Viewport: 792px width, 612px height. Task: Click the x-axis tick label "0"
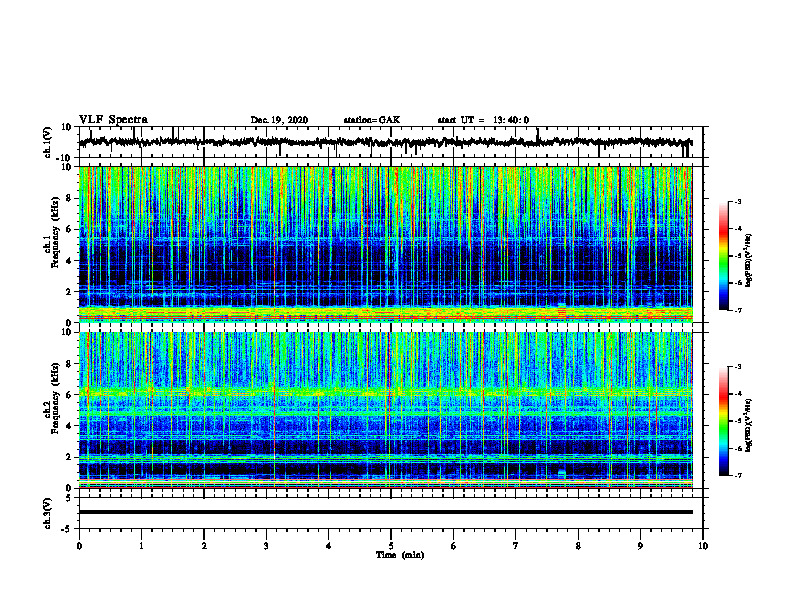[x=79, y=546]
